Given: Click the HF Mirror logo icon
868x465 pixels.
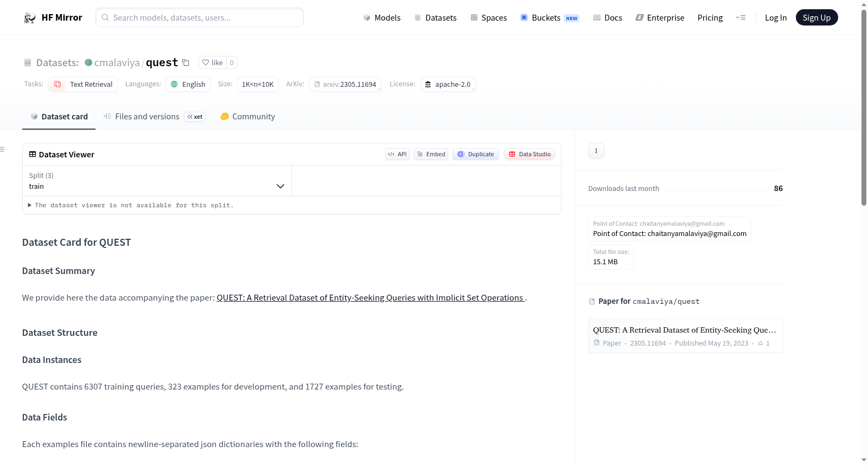Looking at the screenshot, I should (x=29, y=18).
